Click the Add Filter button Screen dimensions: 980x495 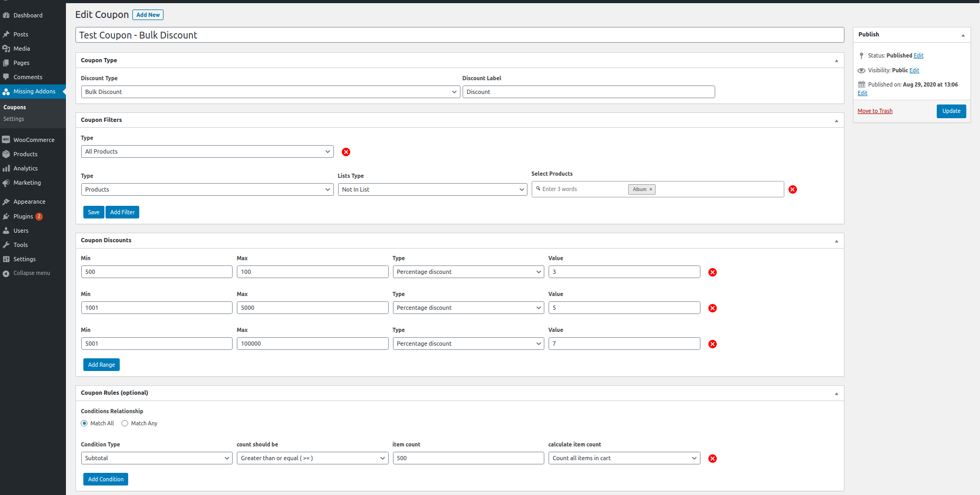[122, 212]
